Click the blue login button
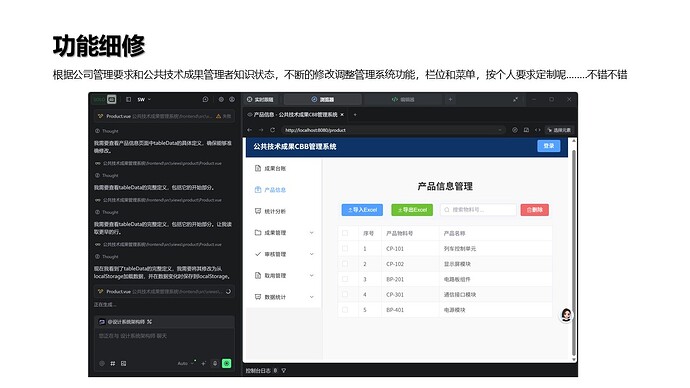Screen dimensions: 690x388 [x=549, y=146]
